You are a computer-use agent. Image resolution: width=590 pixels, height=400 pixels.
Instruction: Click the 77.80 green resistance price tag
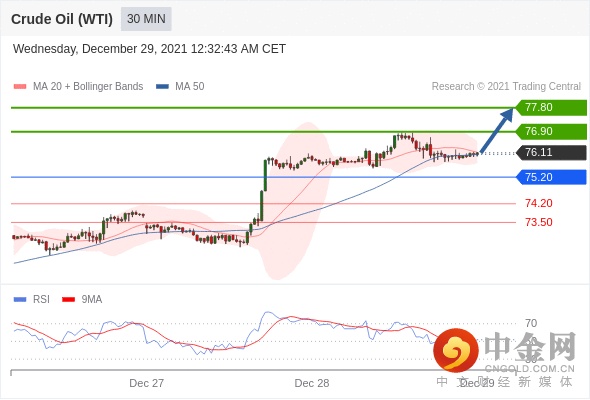551,108
